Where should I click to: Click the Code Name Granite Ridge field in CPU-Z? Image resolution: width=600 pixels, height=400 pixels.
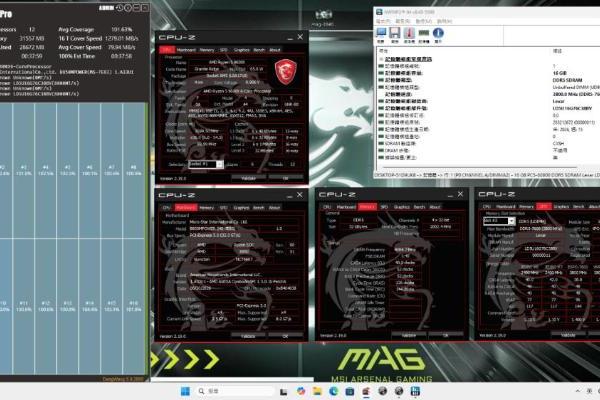[207, 69]
